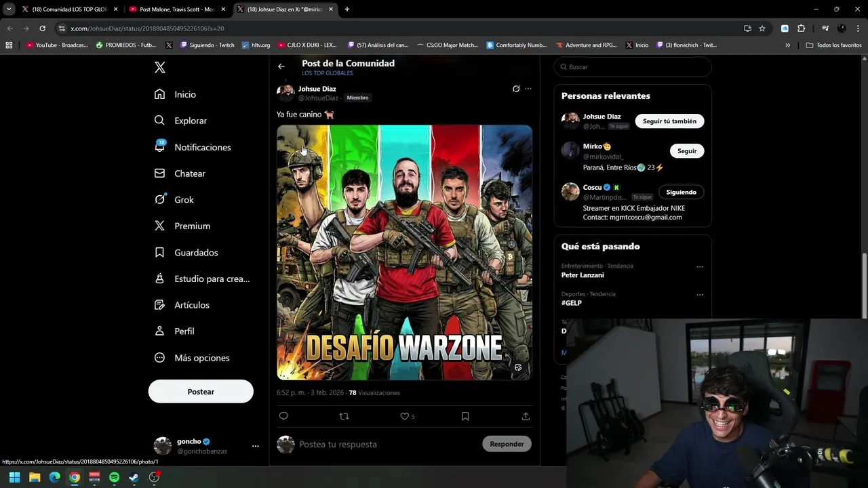
Task: Open the Chrome extensions puzzle icon
Action: [x=801, y=28]
